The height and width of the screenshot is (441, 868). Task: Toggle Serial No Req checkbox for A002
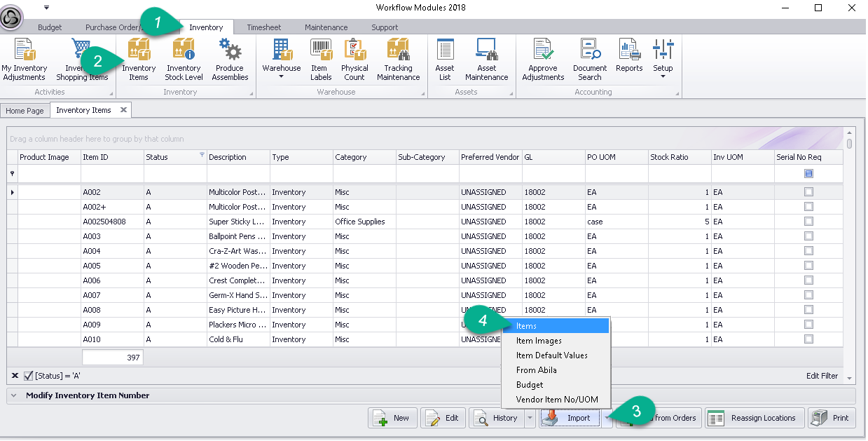808,192
